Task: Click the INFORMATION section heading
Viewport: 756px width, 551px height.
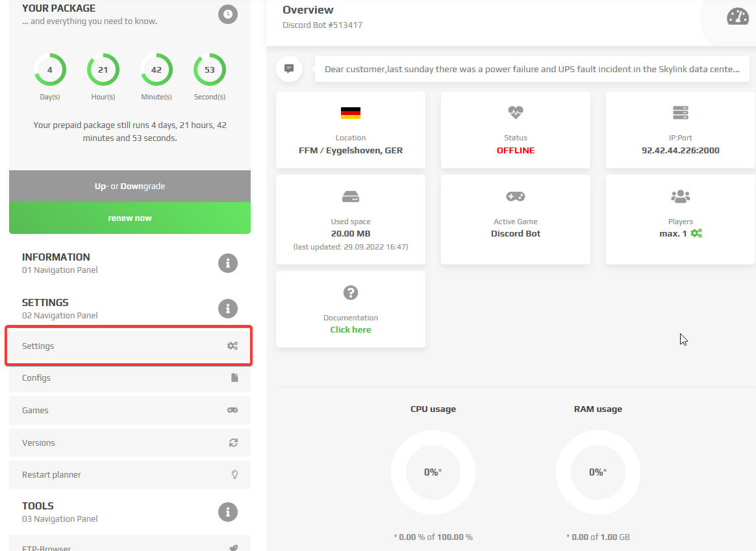Action: tap(56, 257)
